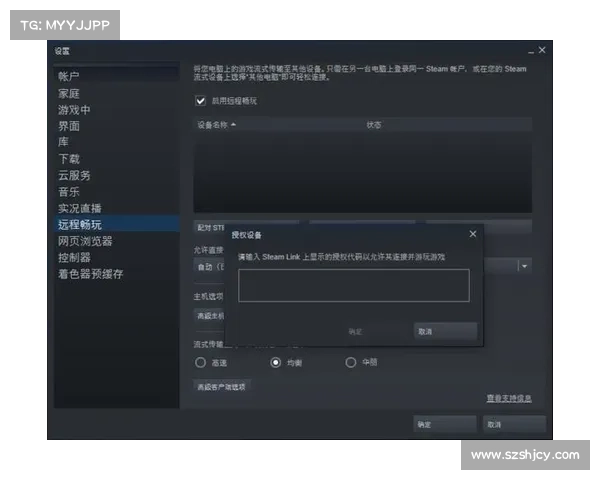The width and height of the screenshot is (600, 480).
Task: Open the 查看支持信息 link
Action: (509, 398)
